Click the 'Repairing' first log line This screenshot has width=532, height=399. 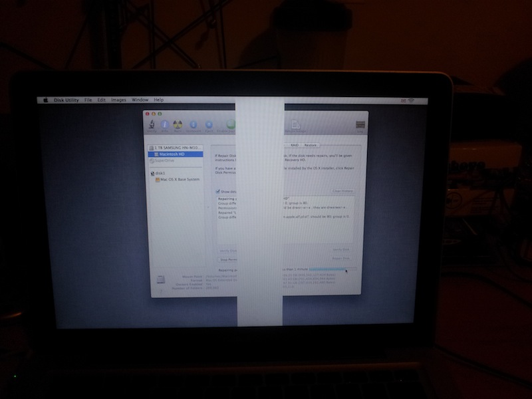(x=227, y=199)
